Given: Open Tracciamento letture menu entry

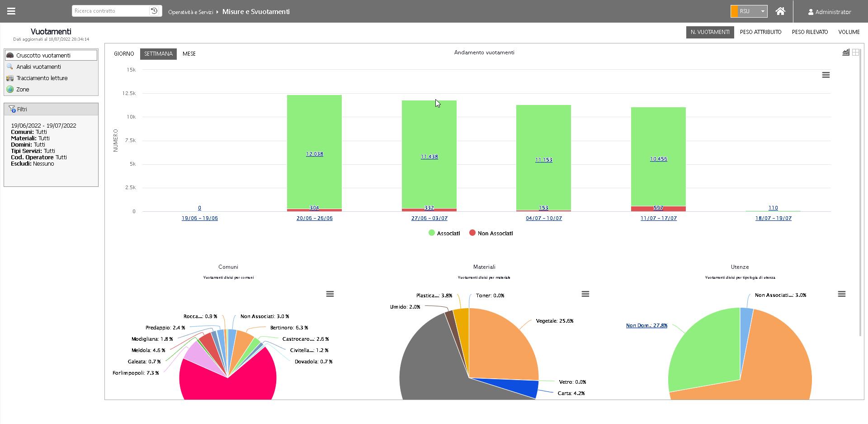Looking at the screenshot, I should (51, 78).
